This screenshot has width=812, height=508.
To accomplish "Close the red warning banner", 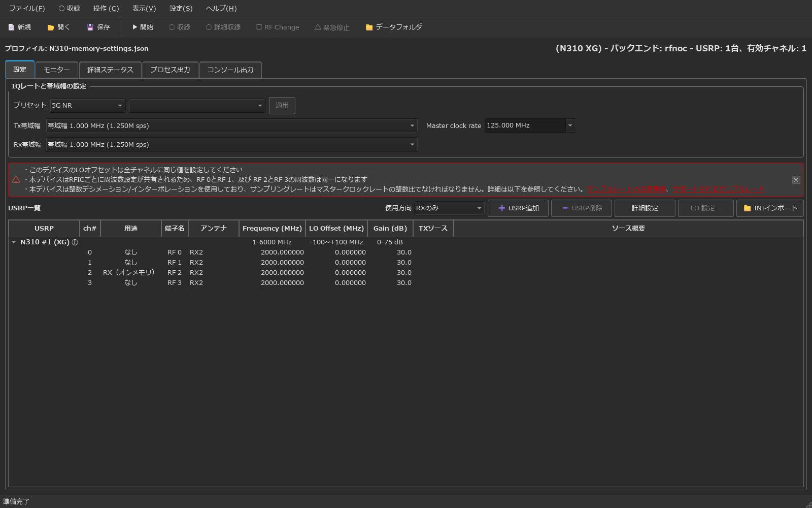I will click(x=796, y=180).
